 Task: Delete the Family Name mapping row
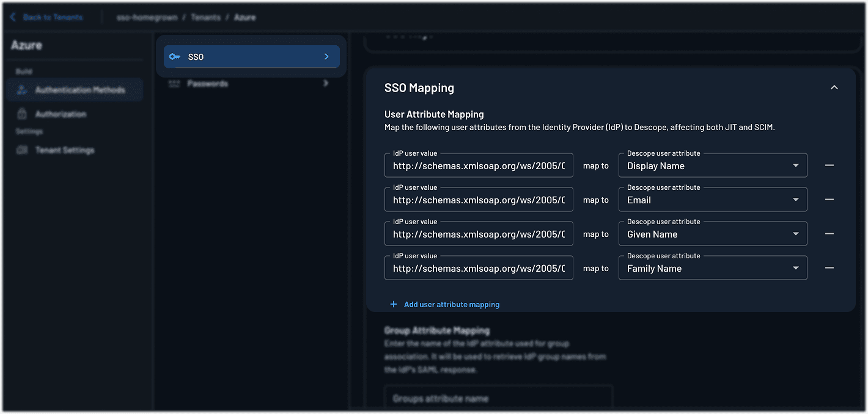click(x=829, y=268)
